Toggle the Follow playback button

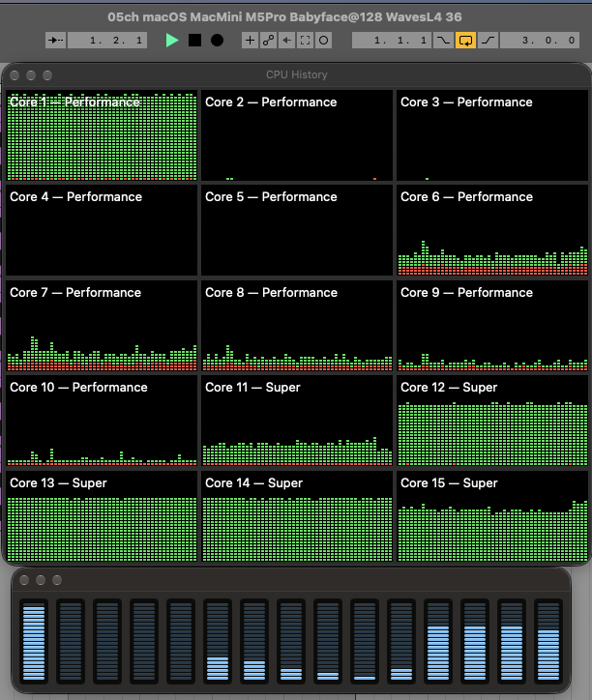(x=55, y=41)
